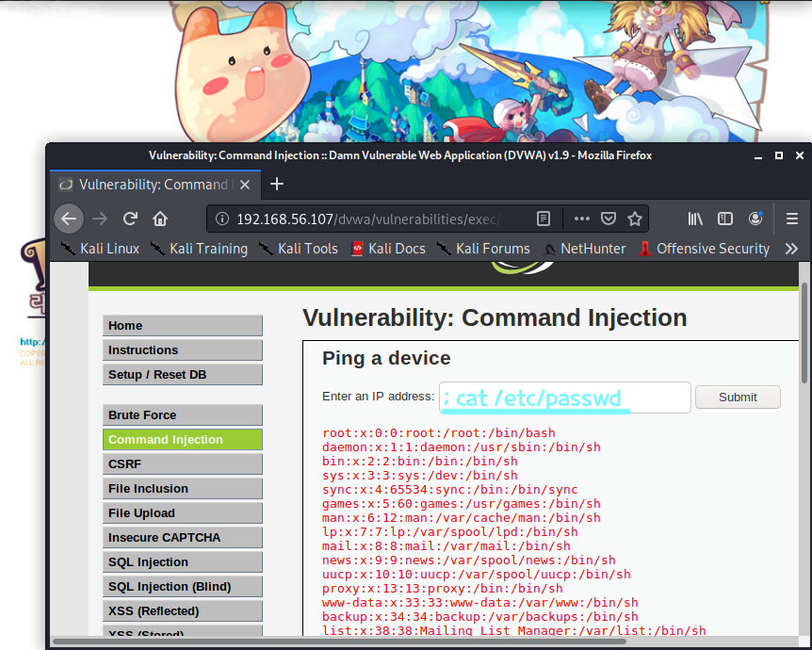
Task: Select root:x:0:0 output line
Action: [x=439, y=433]
